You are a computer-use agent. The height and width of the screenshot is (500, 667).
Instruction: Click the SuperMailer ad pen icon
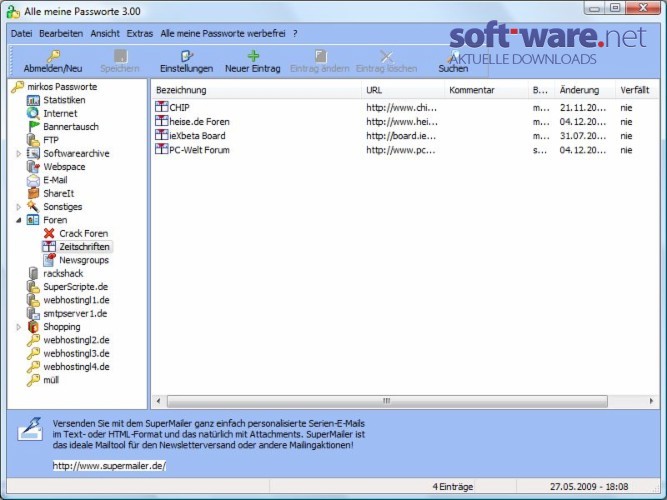click(30, 429)
